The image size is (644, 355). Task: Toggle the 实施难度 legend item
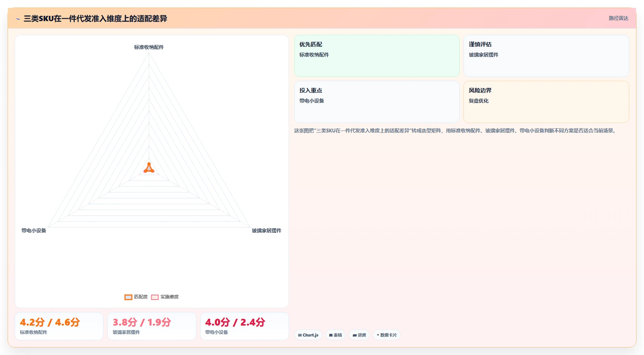pos(165,297)
